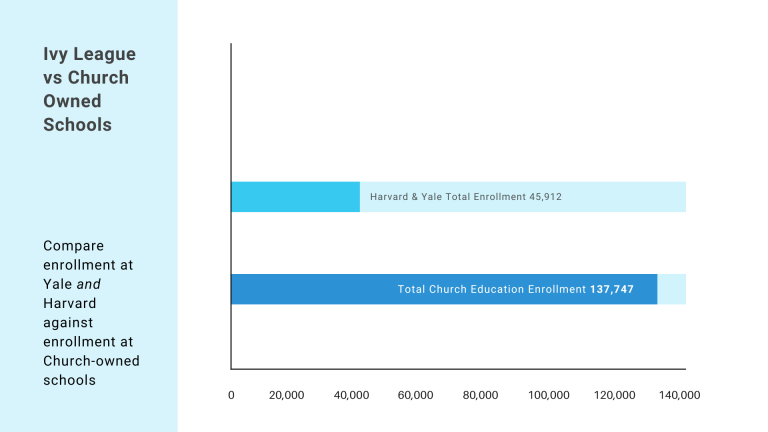768x432 pixels.
Task: Click the filled cyan Harvard & Yale bar
Action: point(295,197)
